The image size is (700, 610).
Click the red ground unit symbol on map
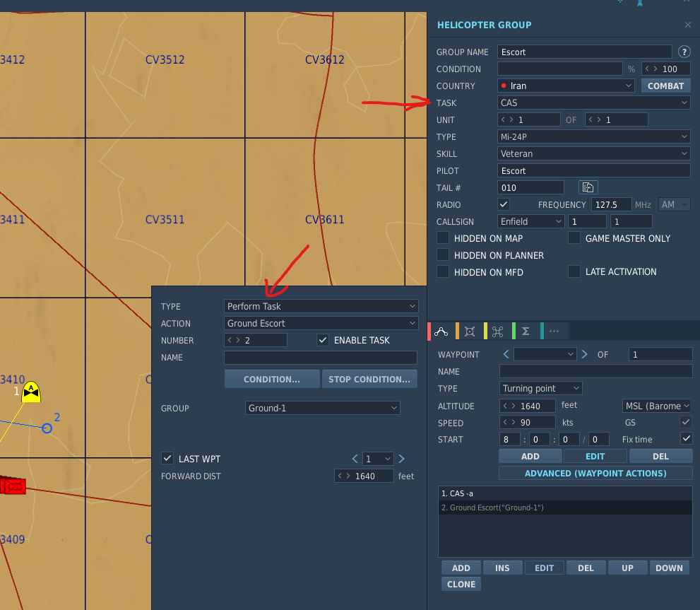coord(13,486)
